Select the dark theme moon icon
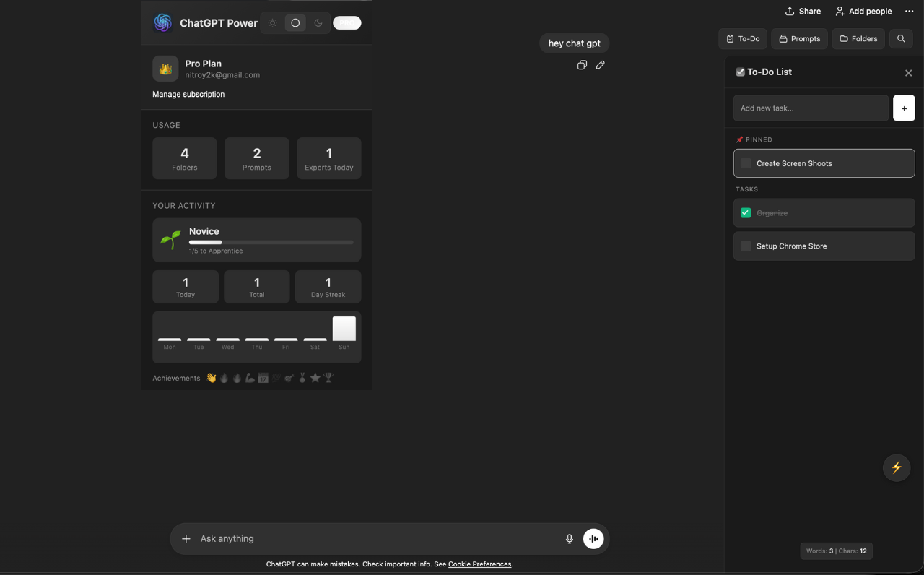 tap(318, 22)
